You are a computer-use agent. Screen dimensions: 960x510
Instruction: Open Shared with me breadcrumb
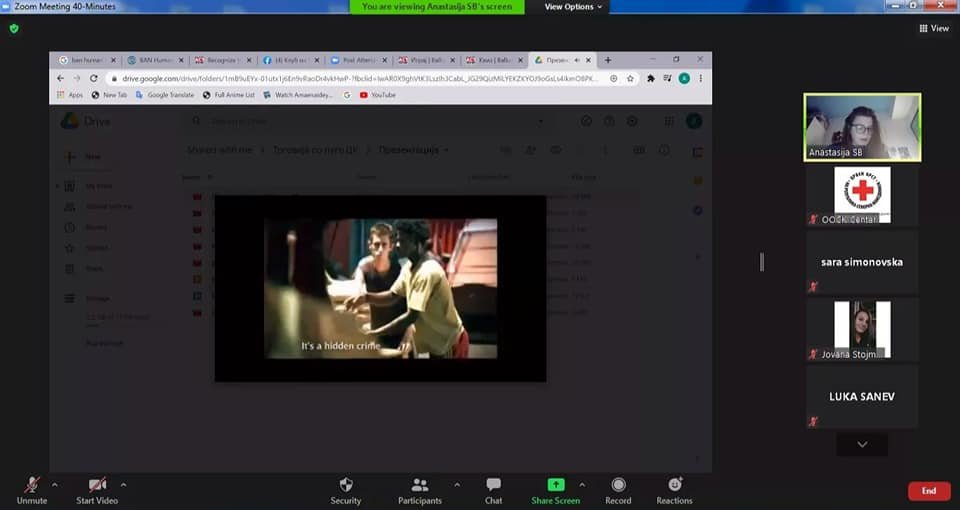[x=219, y=149]
